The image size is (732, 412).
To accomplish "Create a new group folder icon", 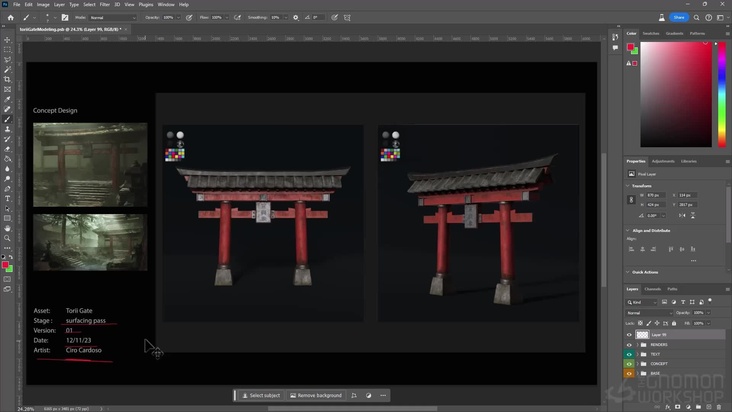I will pos(698,407).
